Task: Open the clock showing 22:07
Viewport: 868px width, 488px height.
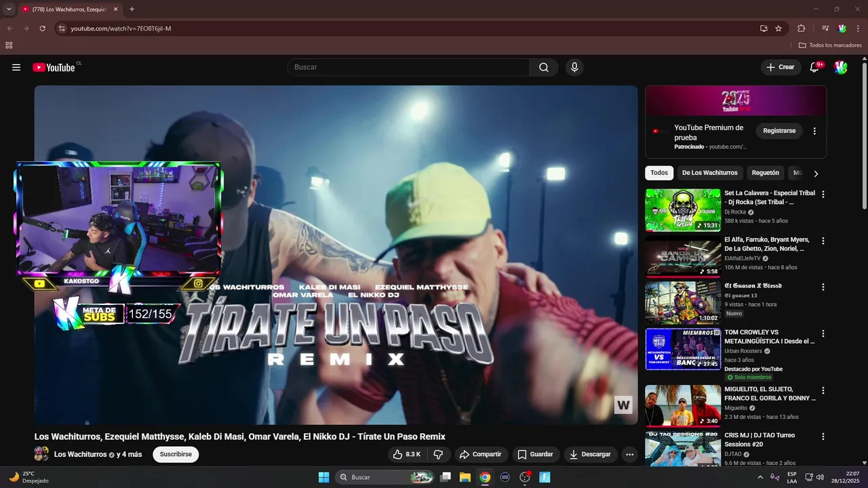Action: click(x=847, y=477)
